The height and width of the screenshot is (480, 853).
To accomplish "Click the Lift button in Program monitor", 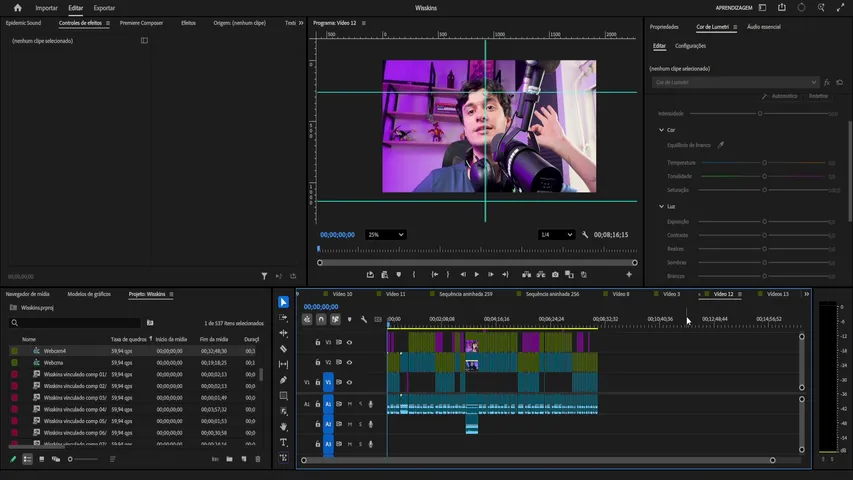I will 526,275.
